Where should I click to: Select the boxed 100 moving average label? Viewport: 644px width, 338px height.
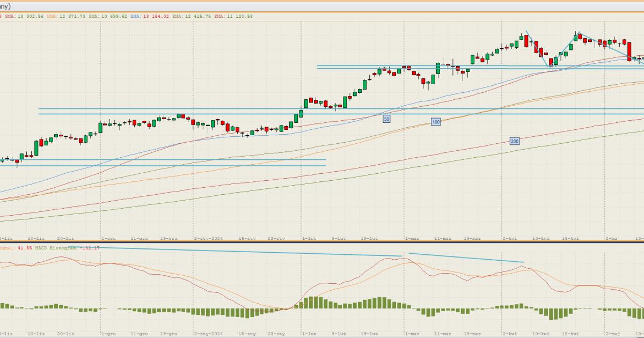coord(436,122)
